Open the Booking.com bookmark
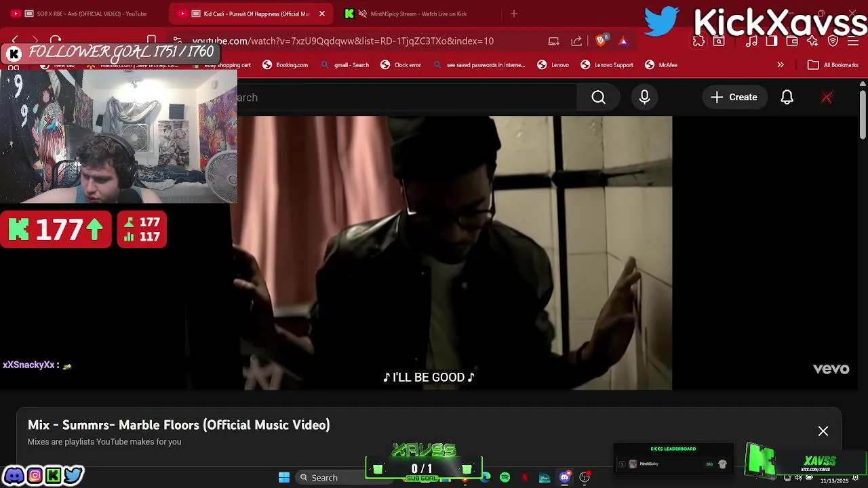Viewport: 868px width, 488px height. coord(285,65)
